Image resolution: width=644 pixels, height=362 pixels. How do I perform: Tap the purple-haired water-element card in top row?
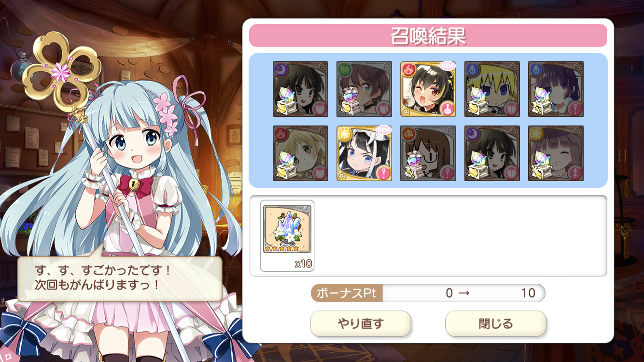click(556, 89)
